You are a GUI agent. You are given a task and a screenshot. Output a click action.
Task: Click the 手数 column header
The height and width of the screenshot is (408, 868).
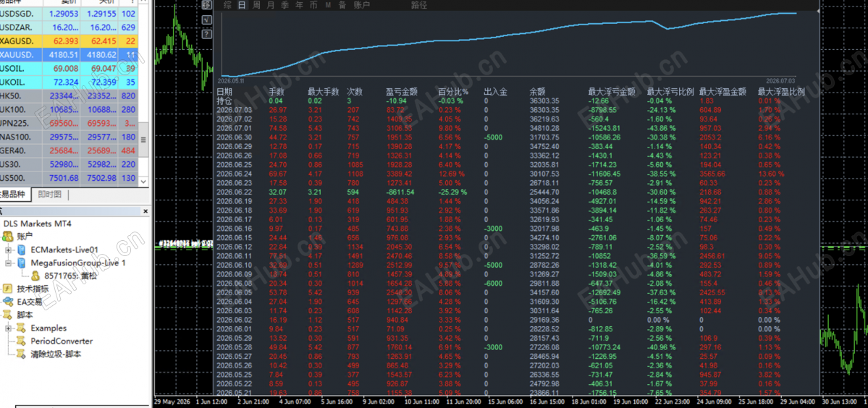[x=277, y=92]
